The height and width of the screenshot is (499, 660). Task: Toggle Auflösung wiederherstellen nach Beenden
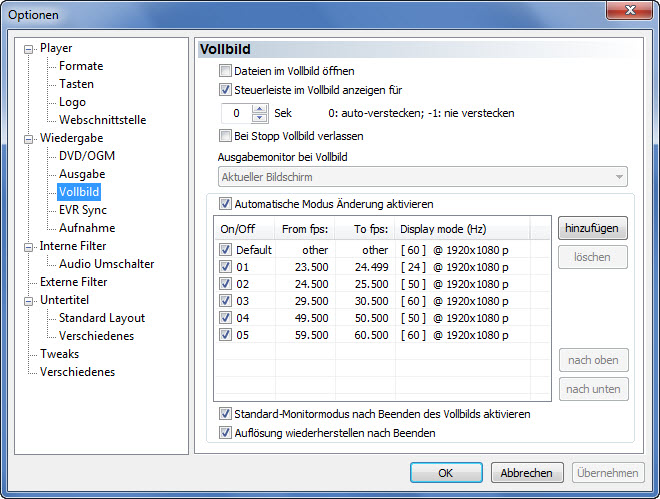[x=225, y=433]
